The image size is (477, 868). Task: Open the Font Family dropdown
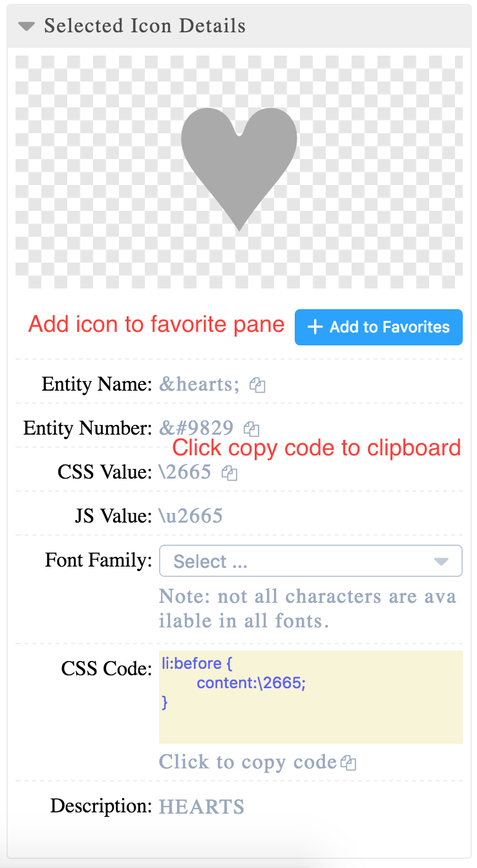coord(310,560)
